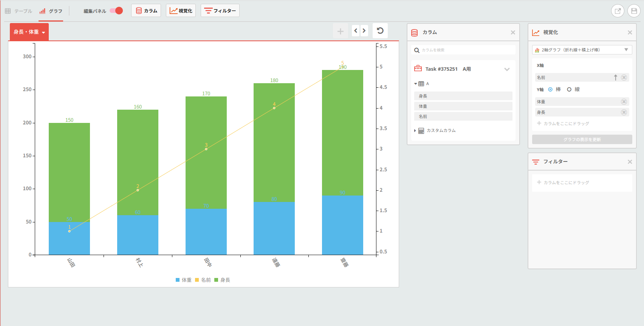Screen dimensions: 644x326
Task: Go to previous chart with left chevron
Action: (x=356, y=31)
